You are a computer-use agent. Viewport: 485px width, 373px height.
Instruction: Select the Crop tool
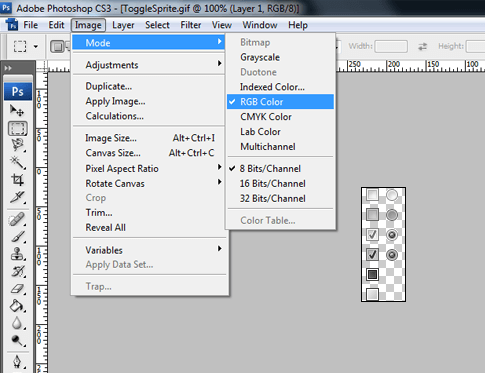(x=17, y=180)
